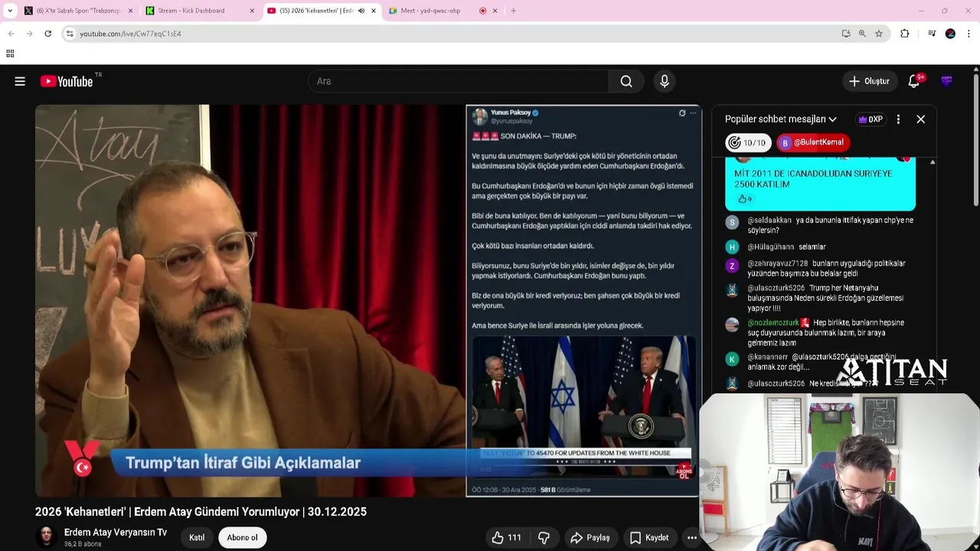Close the live chat panel
Image resolution: width=980 pixels, height=551 pixels.
click(921, 119)
